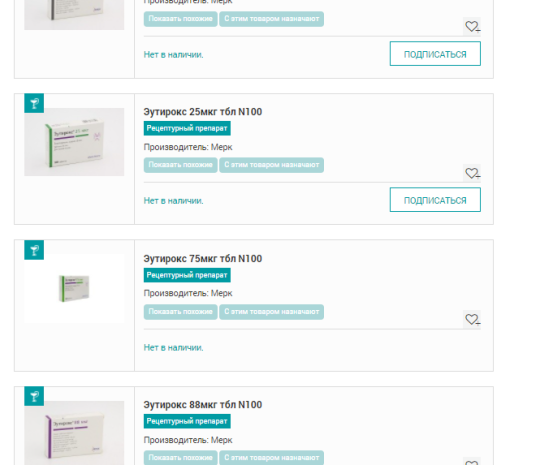Click Рецептурный препарат label on Эутирокс 75мкг

tap(187, 275)
